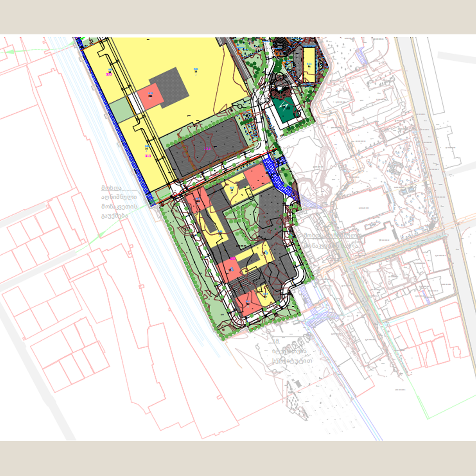Click the faded Georgian text note on the left
Viewport: 476px width, 476px height.
tap(119, 202)
